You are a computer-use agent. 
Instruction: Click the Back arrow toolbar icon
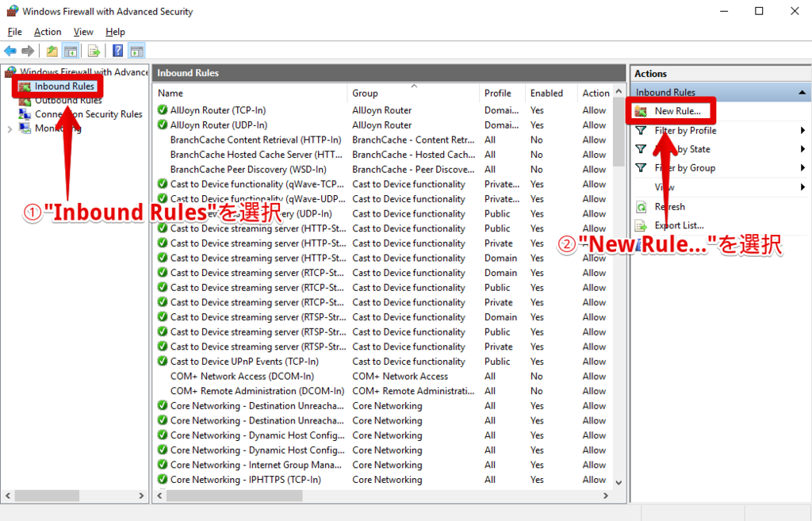click(10, 51)
